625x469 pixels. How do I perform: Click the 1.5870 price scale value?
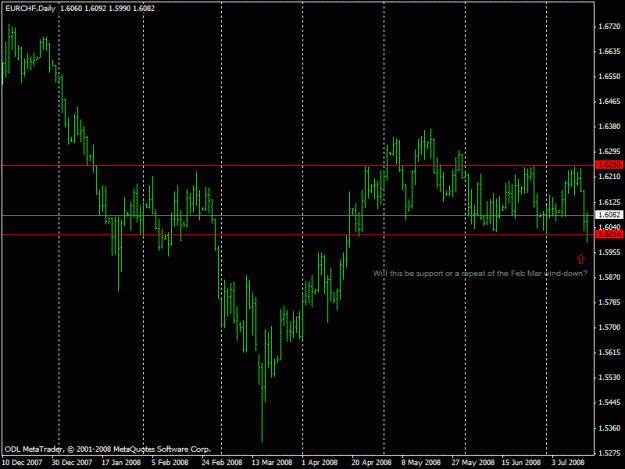pyautogui.click(x=609, y=277)
